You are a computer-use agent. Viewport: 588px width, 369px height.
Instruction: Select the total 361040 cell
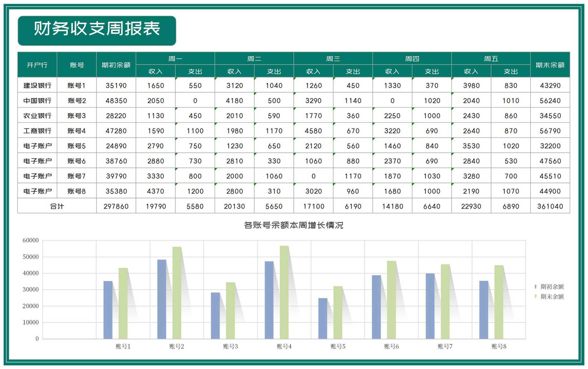550,206
